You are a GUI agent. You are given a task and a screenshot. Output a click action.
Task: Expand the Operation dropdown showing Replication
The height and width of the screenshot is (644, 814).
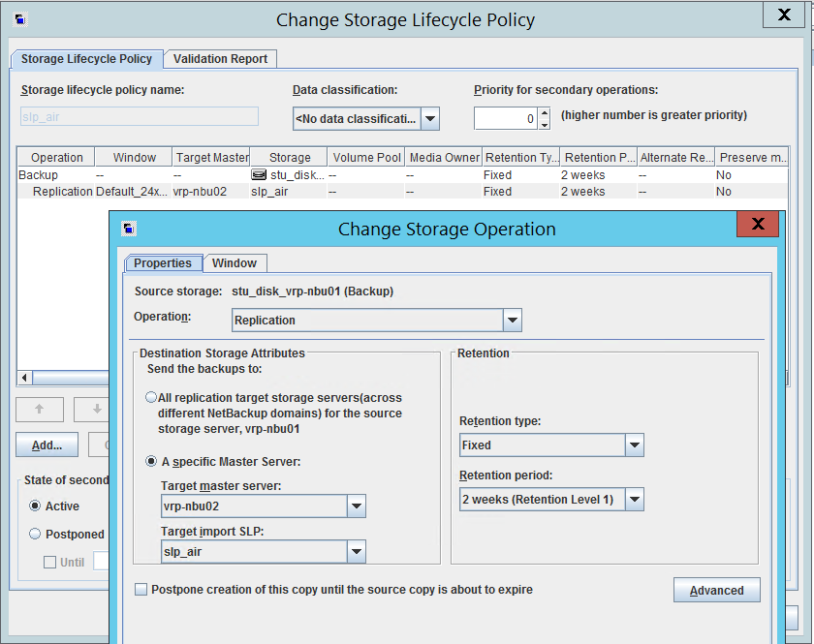pyautogui.click(x=512, y=321)
